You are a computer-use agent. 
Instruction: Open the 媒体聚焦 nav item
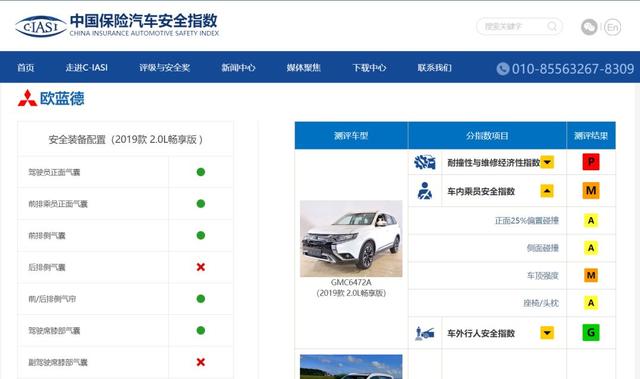(x=304, y=68)
